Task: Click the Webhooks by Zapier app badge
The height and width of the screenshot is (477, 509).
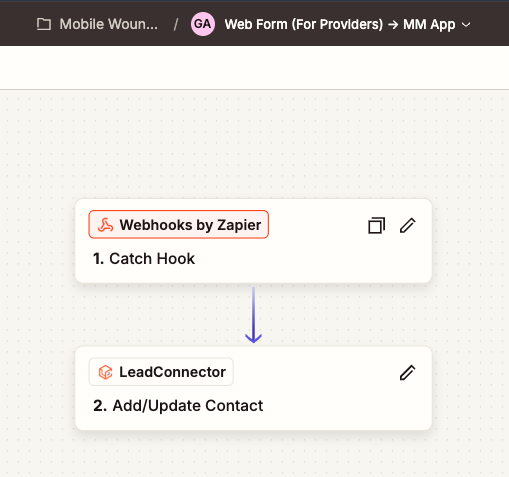Action: pos(179,224)
